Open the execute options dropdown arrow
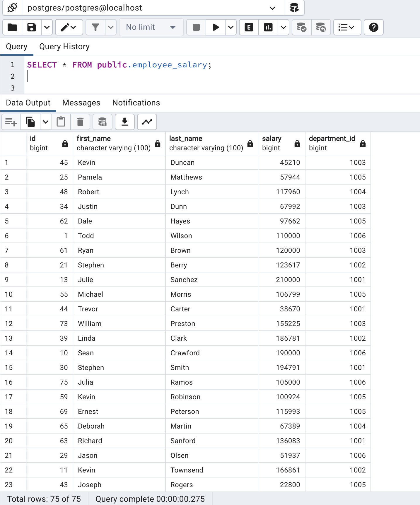The height and width of the screenshot is (505, 420). pos(231,27)
